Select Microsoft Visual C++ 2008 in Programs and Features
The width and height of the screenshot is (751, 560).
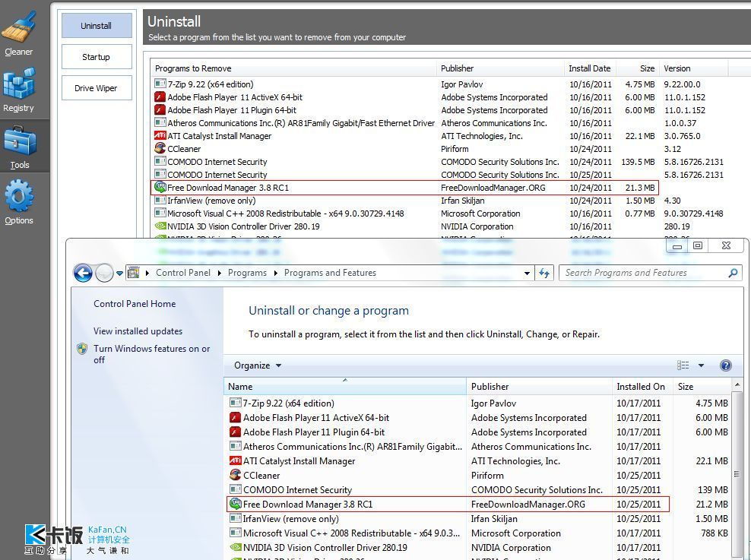pos(478,533)
